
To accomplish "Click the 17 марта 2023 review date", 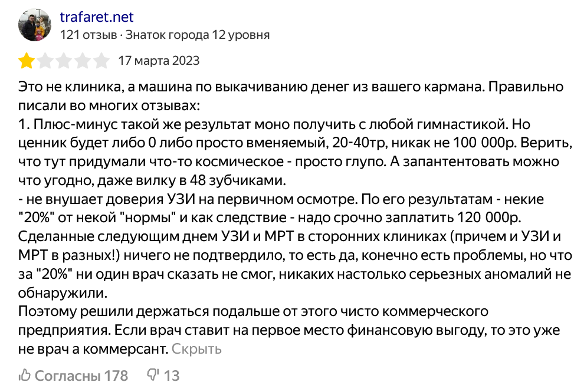I will (159, 61).
